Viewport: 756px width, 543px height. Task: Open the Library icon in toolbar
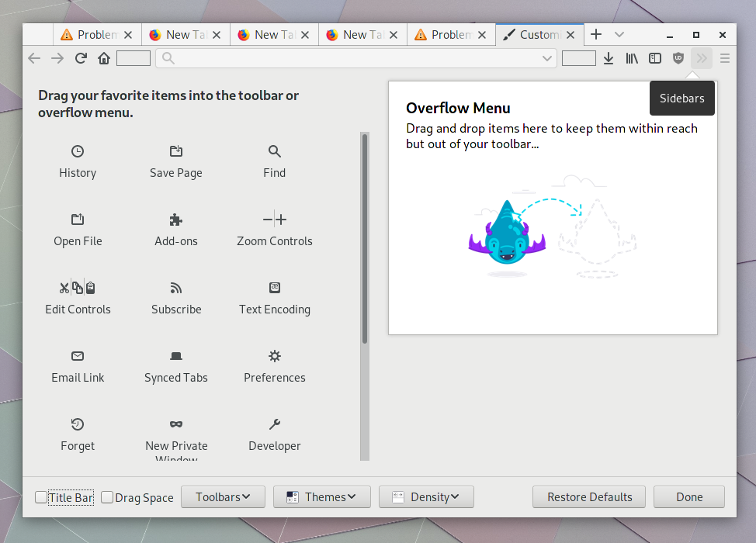pyautogui.click(x=632, y=58)
